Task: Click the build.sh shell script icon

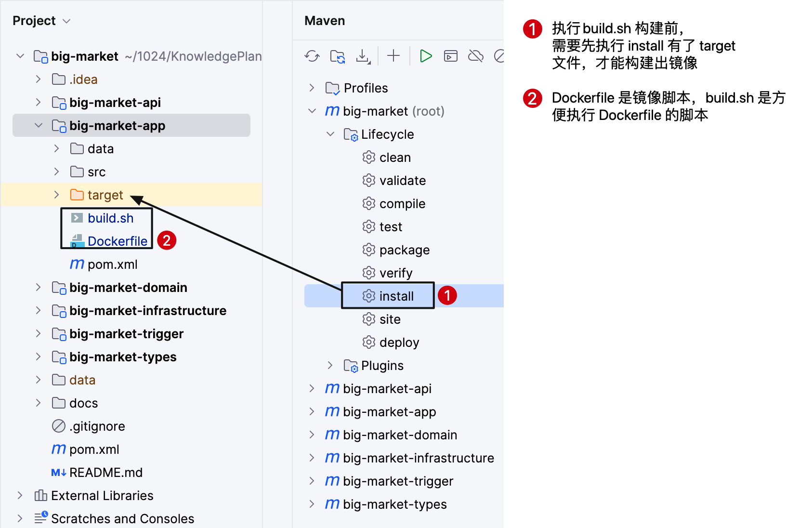Action: coord(77,218)
